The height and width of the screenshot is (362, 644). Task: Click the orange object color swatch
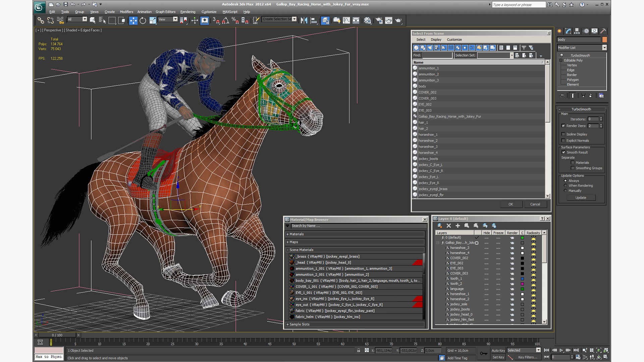click(604, 40)
